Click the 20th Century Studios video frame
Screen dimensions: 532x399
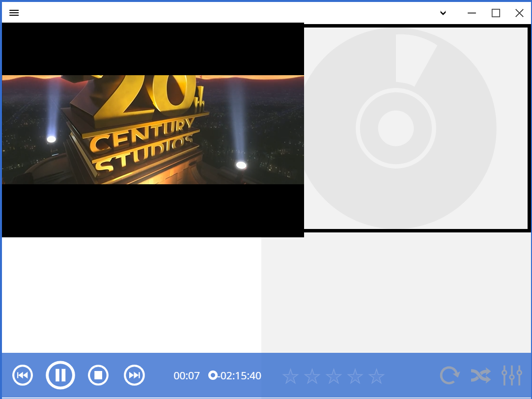tap(152, 130)
